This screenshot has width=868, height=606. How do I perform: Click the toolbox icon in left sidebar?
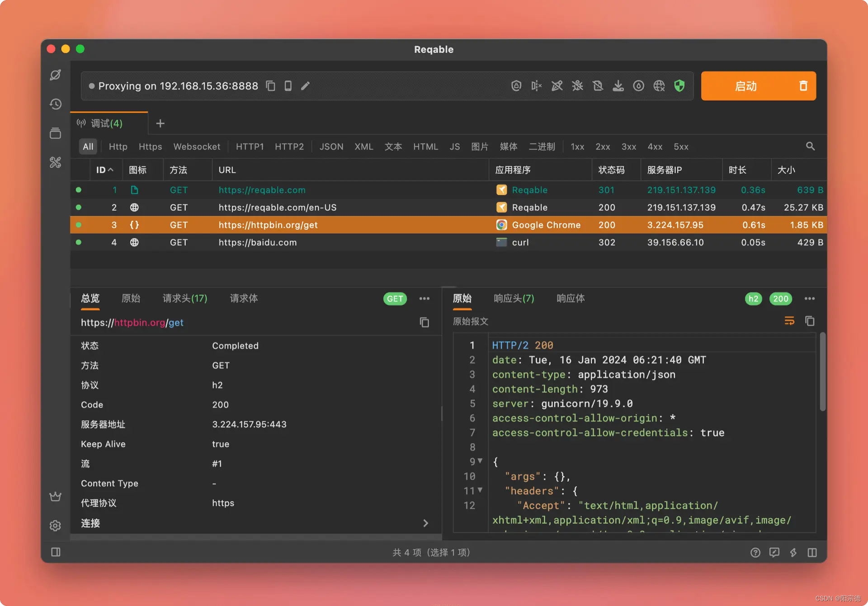pyautogui.click(x=56, y=162)
